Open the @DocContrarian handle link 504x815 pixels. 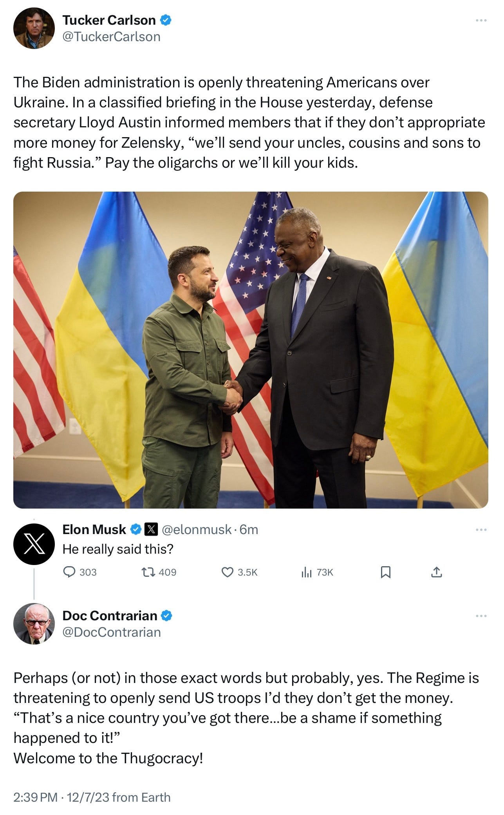pyautogui.click(x=112, y=632)
